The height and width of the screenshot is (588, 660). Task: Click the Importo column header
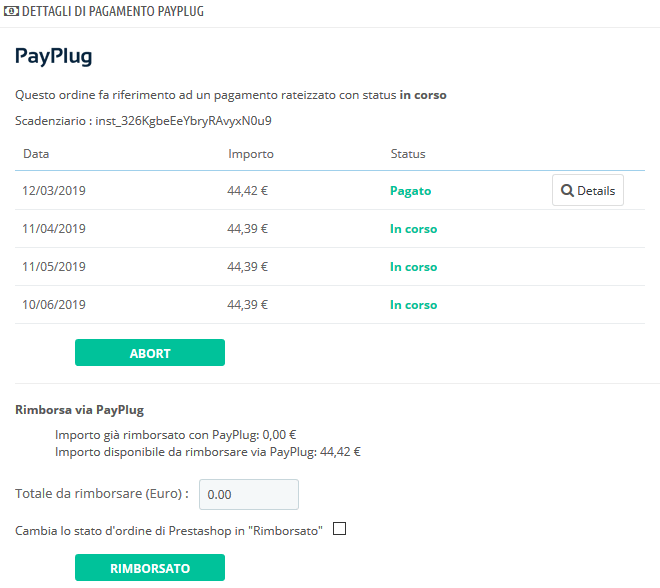[x=250, y=154]
